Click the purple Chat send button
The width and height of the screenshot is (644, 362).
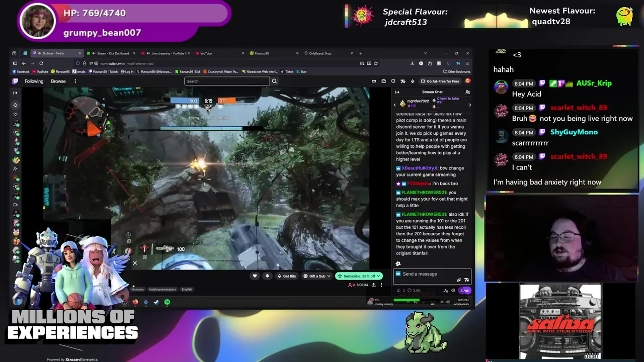[464, 291]
